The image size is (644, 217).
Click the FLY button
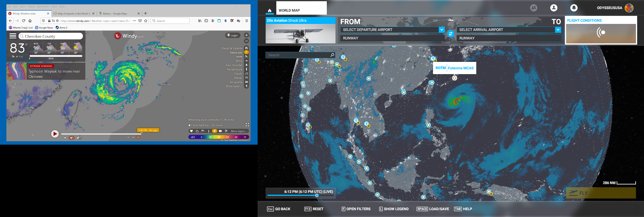(x=601, y=193)
